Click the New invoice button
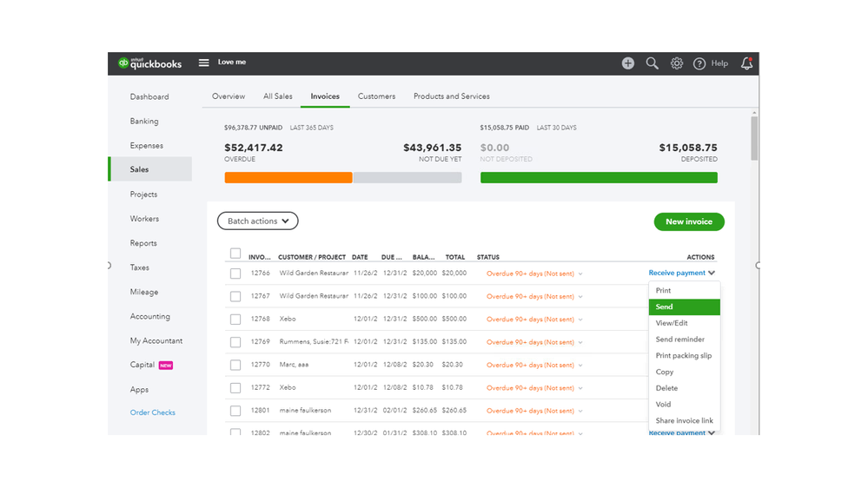 point(689,221)
